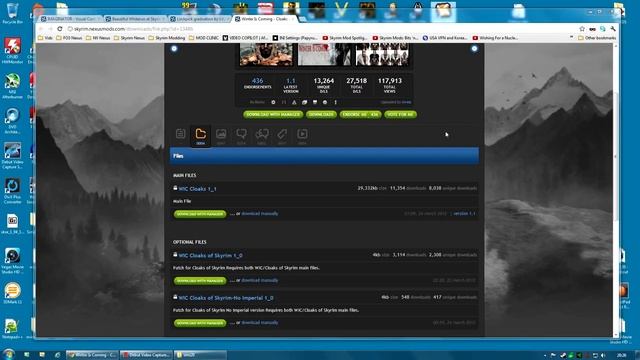
Task: Switch to Winter Is Coming Chrome taskbar button
Action: pos(92,355)
